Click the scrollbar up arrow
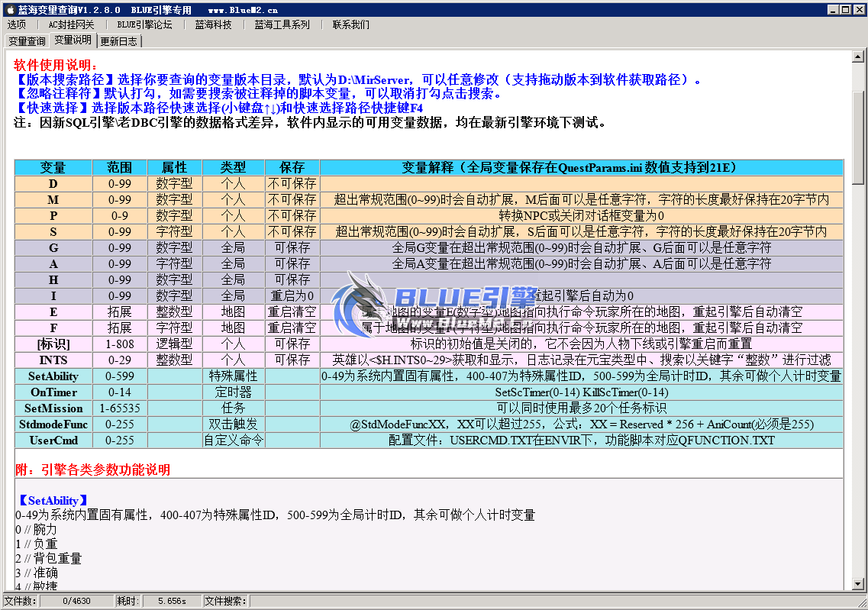The height and width of the screenshot is (610, 868). pos(858,57)
